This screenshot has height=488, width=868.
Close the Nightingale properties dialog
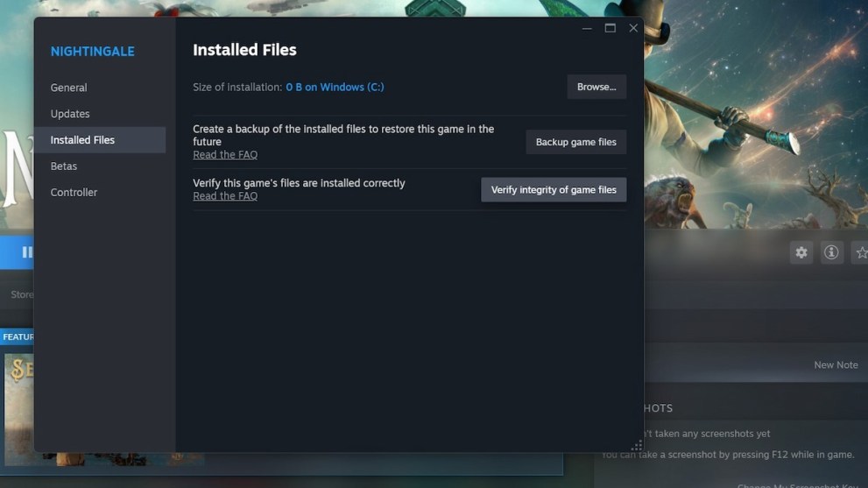point(633,28)
